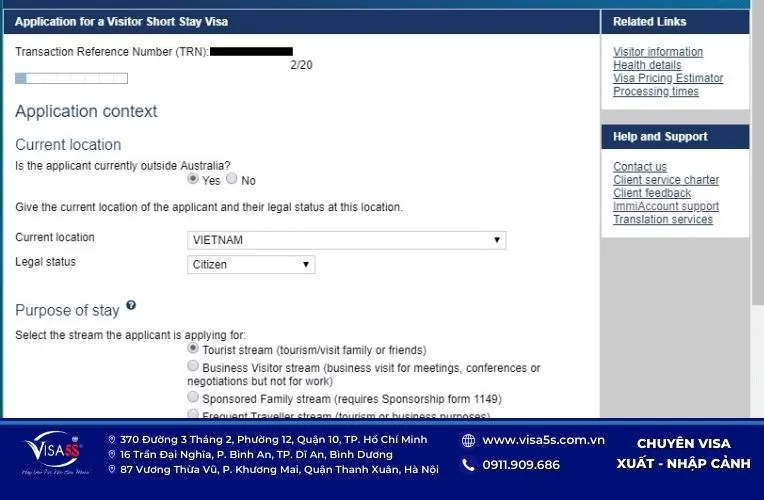764x500 pixels.
Task: Choose the Frequent Traveller stream option
Action: point(193,414)
